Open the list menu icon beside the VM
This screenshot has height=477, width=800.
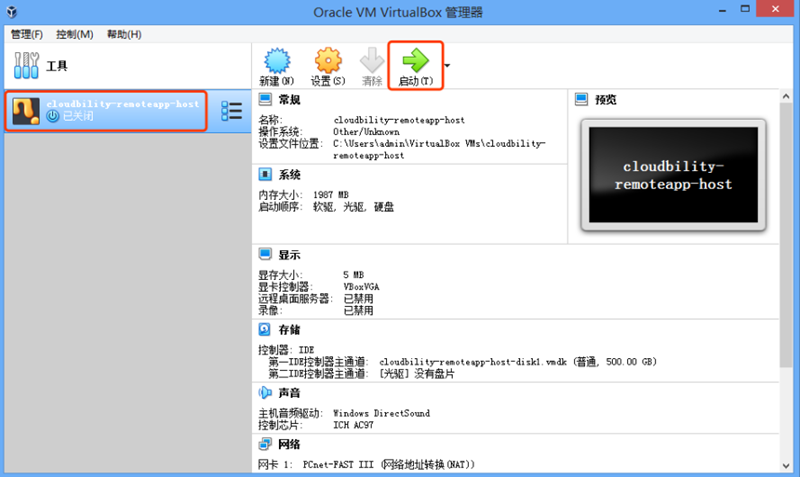(x=231, y=111)
